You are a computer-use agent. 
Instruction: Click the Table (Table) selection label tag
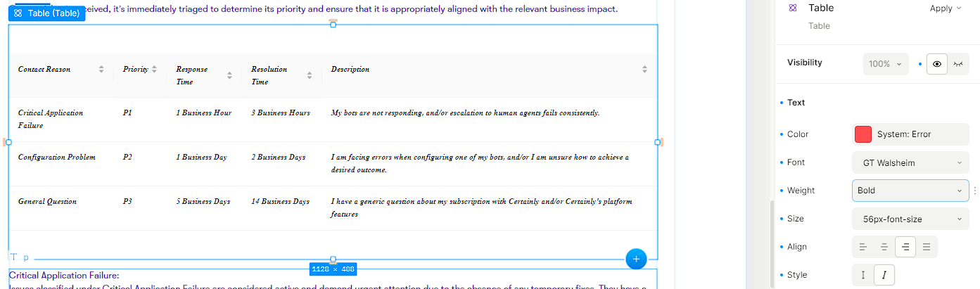coord(46,13)
